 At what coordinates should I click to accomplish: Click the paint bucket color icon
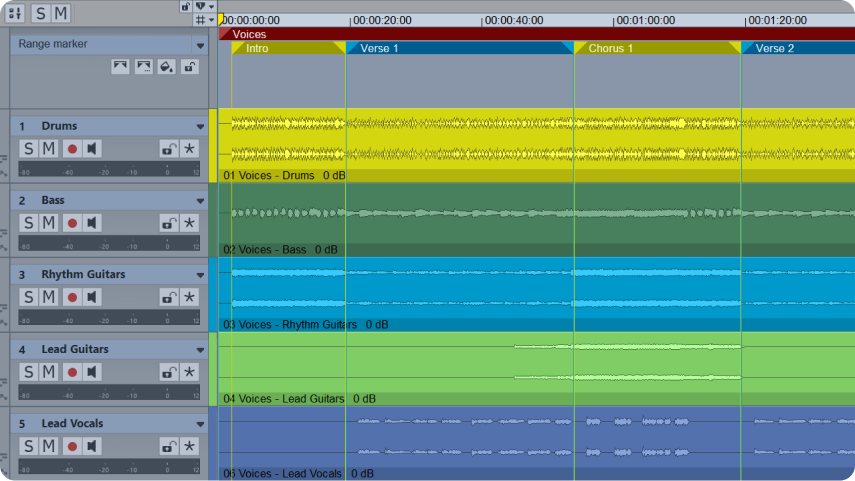tap(167, 67)
